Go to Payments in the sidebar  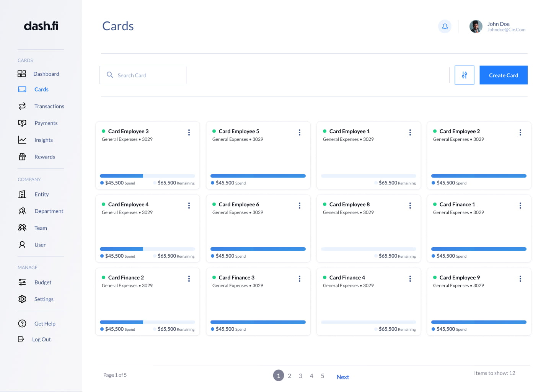click(x=46, y=123)
